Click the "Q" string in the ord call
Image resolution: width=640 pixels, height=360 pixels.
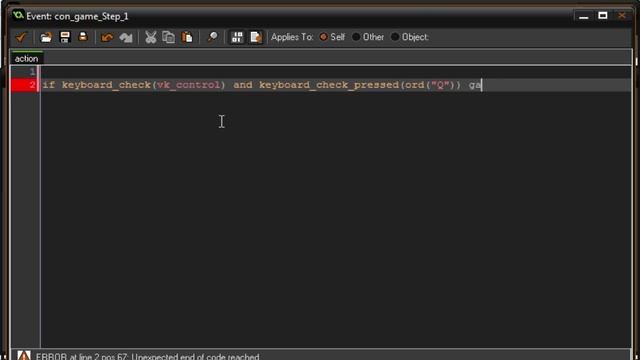(x=440, y=85)
